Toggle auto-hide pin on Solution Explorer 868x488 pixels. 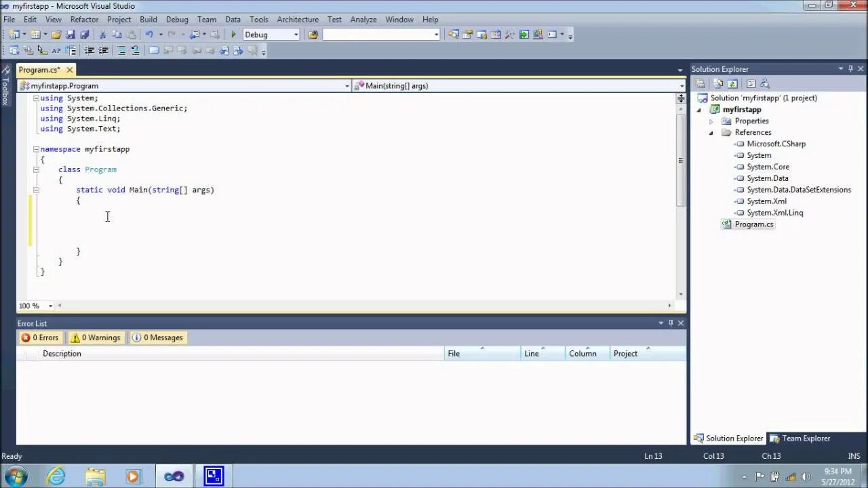click(x=850, y=68)
